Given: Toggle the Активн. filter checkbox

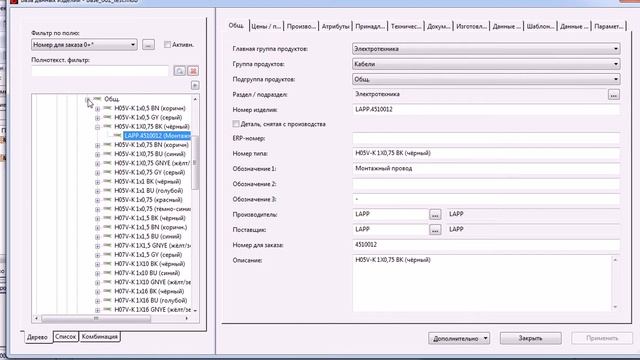Looking at the screenshot, I should pos(167,44).
